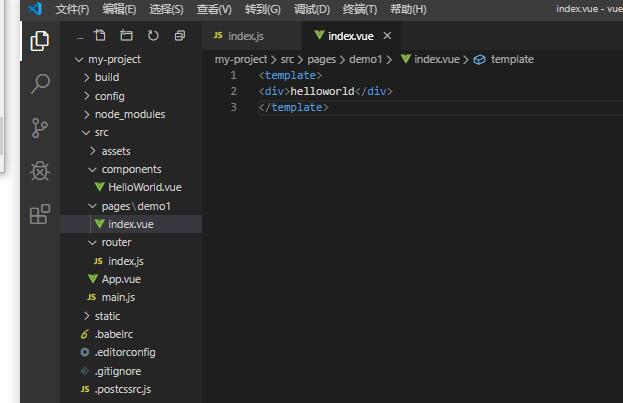
Task: Open the Debug view in activity bar
Action: pos(40,171)
